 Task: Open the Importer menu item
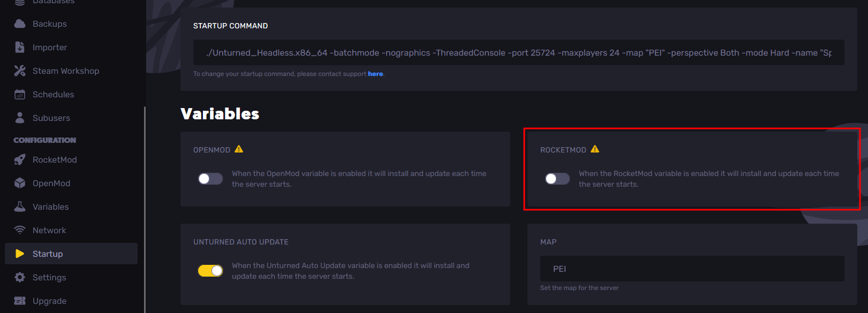coord(71,47)
